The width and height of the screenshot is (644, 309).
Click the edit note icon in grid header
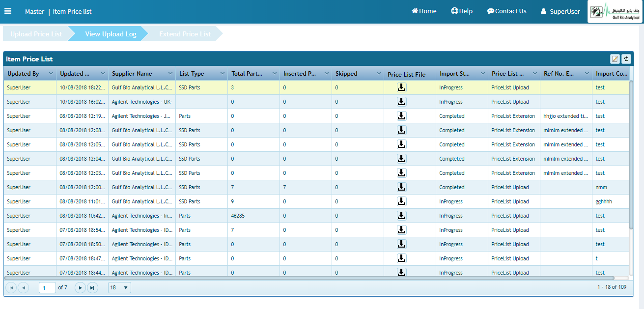coord(615,59)
